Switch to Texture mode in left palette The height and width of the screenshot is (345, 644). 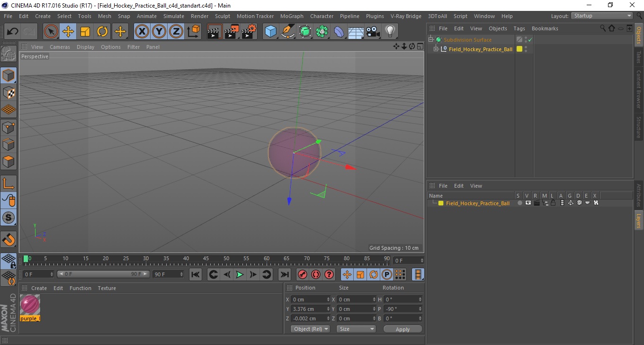click(9, 92)
